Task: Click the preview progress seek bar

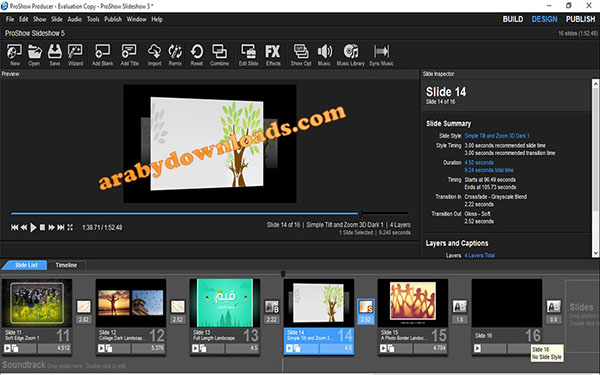Action: 210,213
